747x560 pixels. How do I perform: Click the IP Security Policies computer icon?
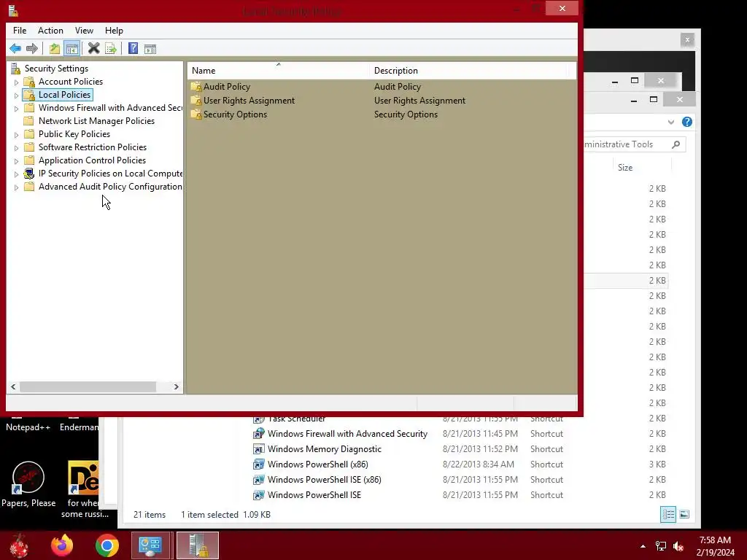tap(29, 174)
